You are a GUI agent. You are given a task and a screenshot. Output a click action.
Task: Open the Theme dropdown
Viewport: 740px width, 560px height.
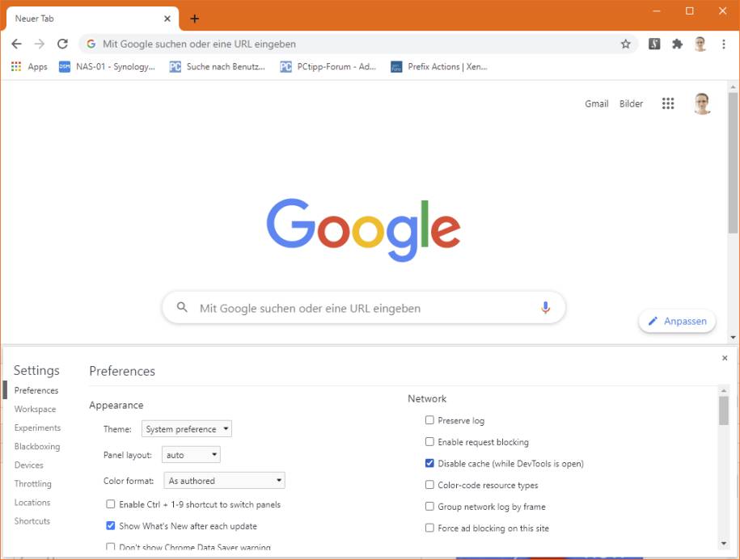click(x=187, y=429)
